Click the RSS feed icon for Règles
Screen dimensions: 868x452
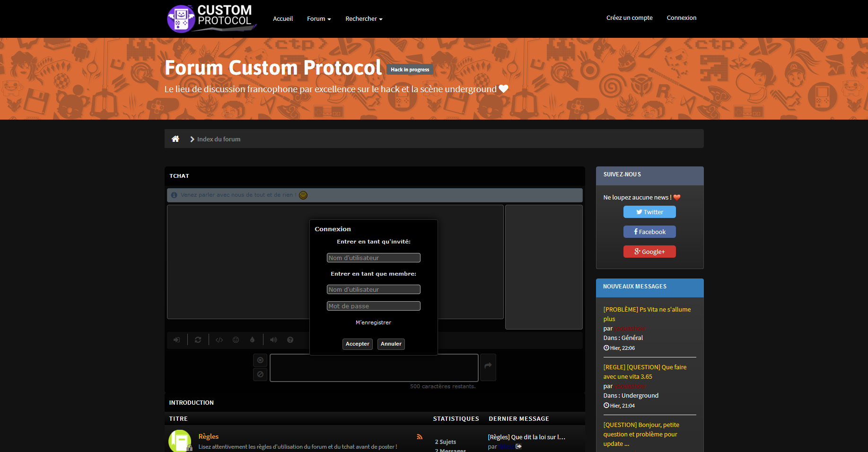420,437
